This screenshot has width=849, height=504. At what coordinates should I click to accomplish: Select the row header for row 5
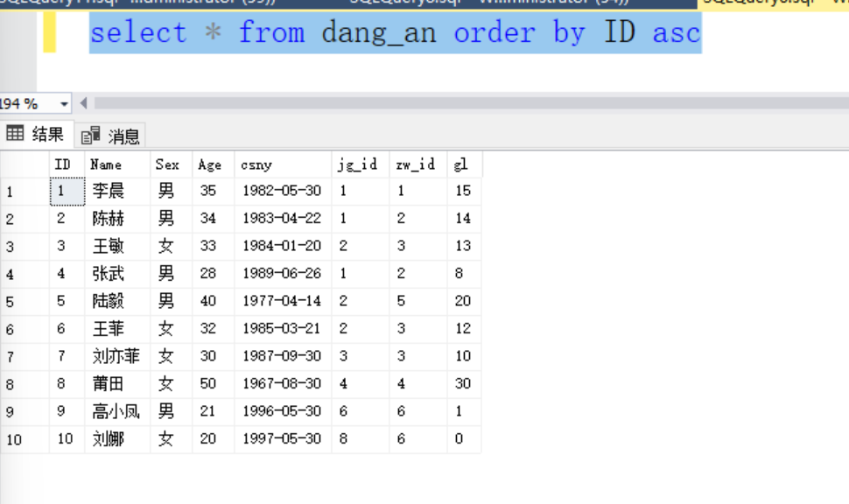(x=25, y=302)
